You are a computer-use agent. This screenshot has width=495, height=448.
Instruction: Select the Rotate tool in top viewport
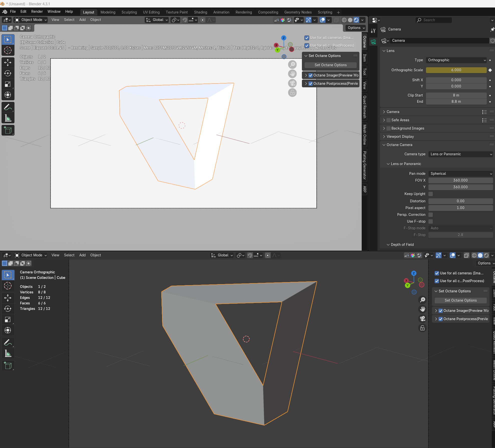click(x=8, y=73)
